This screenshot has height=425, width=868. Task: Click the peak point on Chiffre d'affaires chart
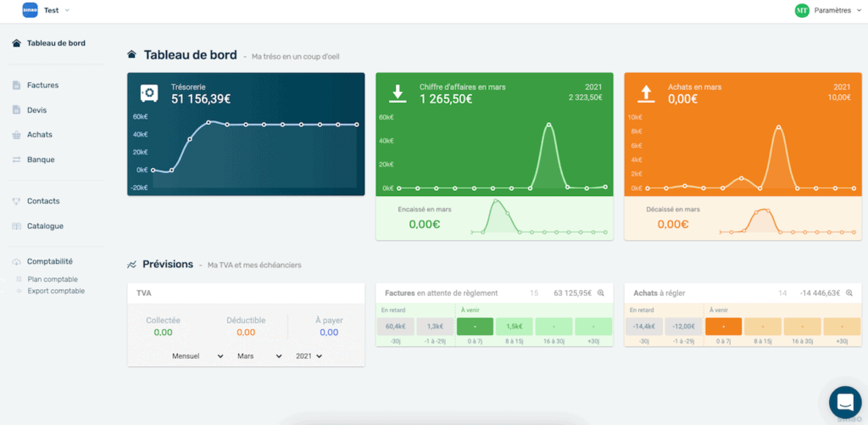(x=548, y=125)
